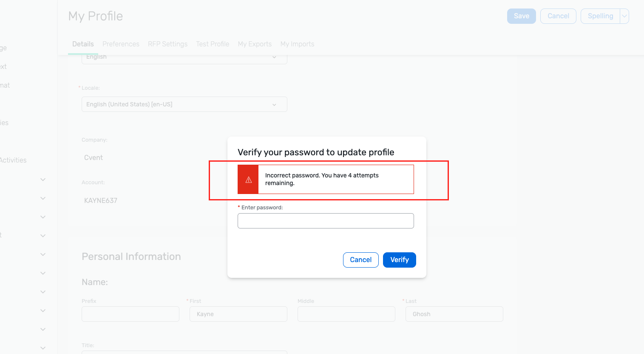Screen dimensions: 644x354
Task: Expand the first sidebar chevron below Activities
Action: pos(43,180)
